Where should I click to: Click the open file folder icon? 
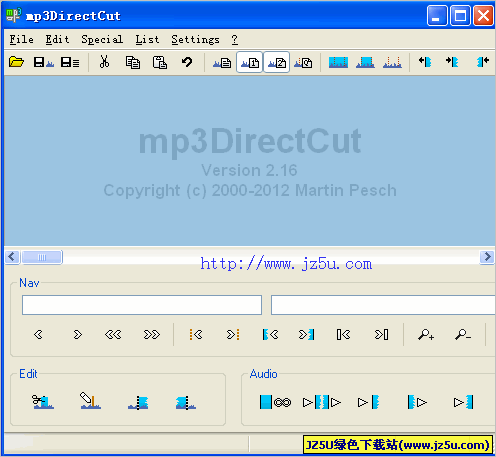(16, 62)
